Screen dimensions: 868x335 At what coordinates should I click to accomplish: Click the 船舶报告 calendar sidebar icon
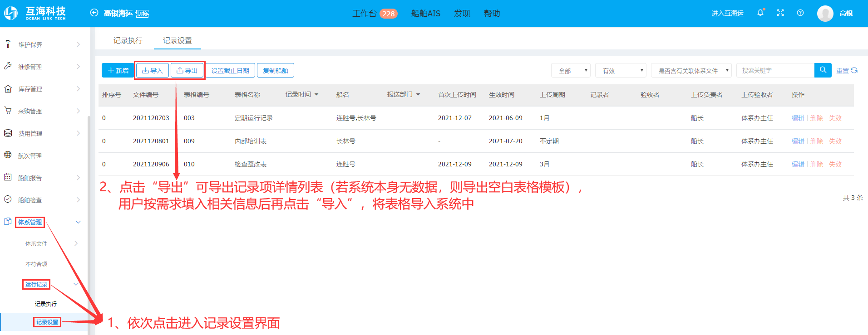[8, 177]
